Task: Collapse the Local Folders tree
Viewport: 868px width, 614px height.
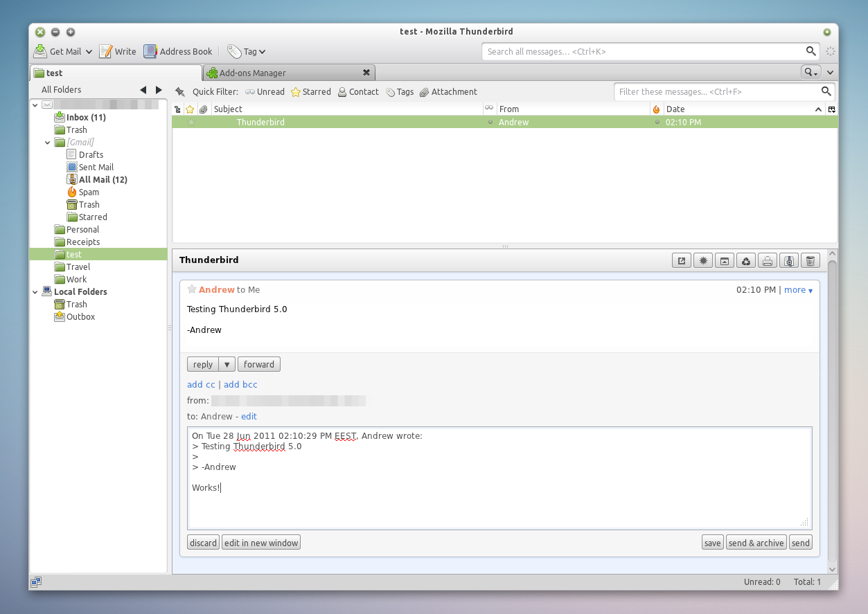Action: [x=35, y=292]
